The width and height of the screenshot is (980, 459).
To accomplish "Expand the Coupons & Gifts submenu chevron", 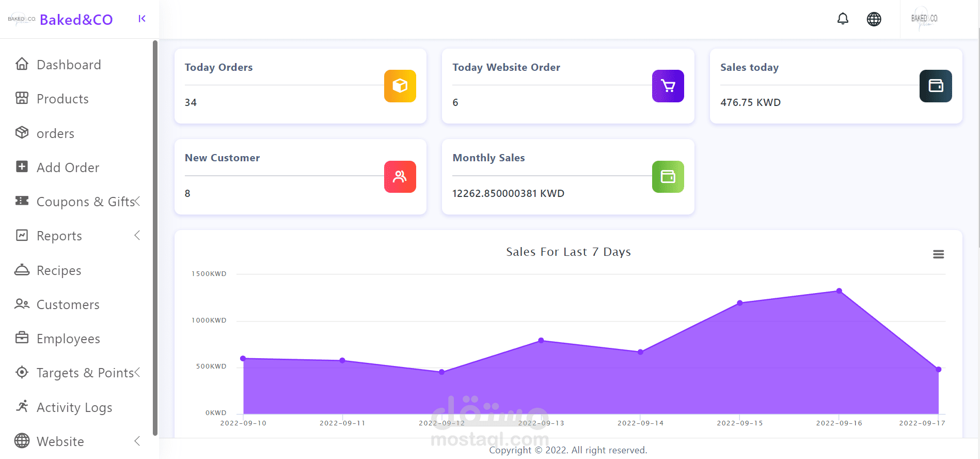I will point(137,201).
